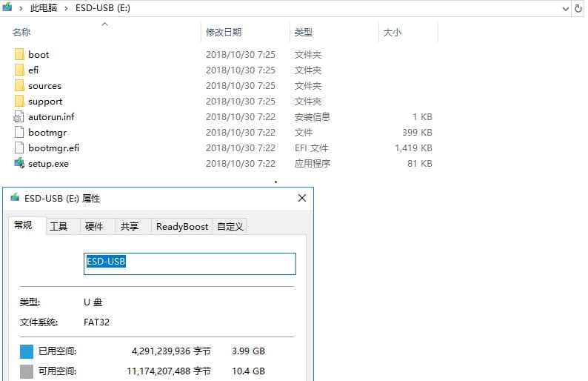The width and height of the screenshot is (588, 381).
Task: Select the efi folder name
Action: [x=33, y=70]
